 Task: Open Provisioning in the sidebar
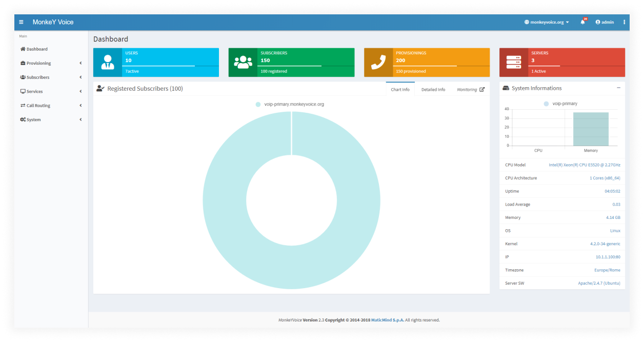(x=51, y=63)
